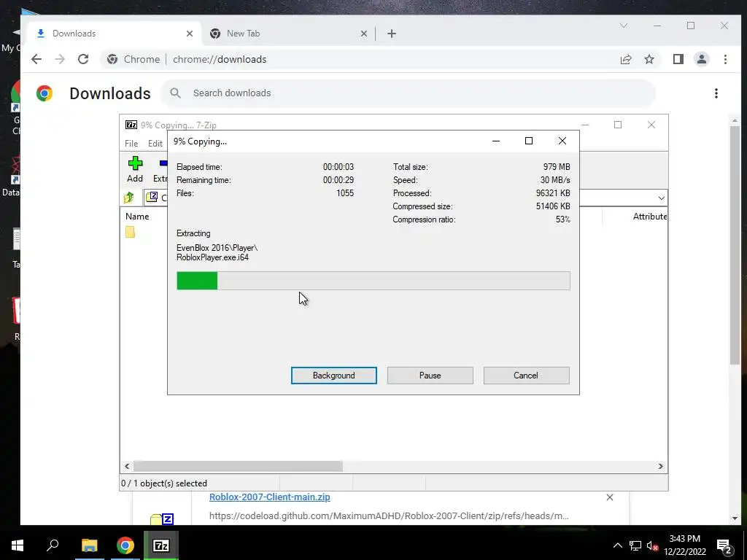Expand the 7-Zip address bar dropdown
Screen dimensions: 747x560
point(661,198)
